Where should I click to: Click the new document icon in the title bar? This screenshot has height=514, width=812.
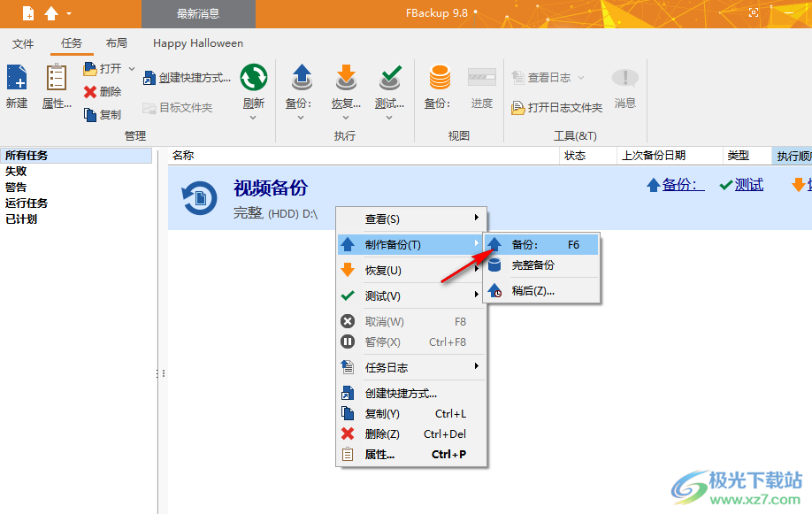(x=28, y=13)
